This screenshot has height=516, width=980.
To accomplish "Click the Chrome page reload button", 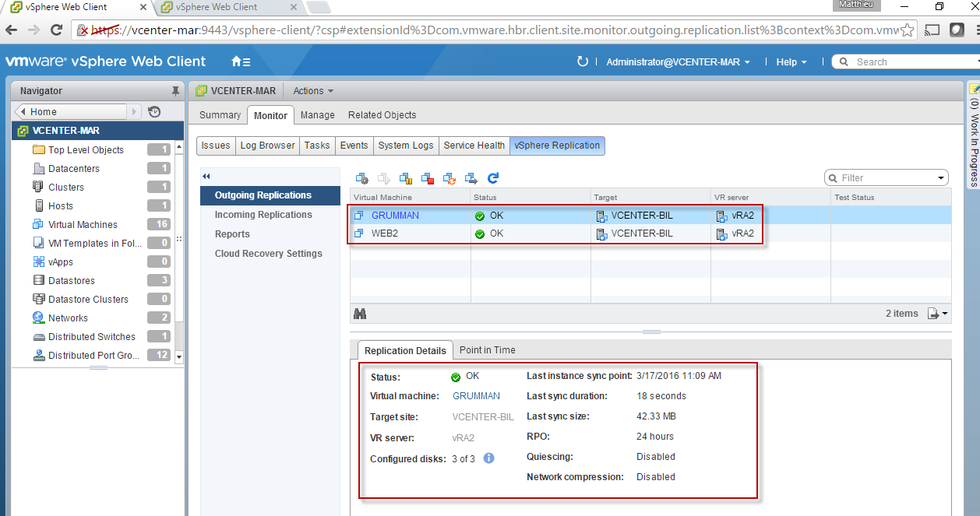I will [x=56, y=30].
